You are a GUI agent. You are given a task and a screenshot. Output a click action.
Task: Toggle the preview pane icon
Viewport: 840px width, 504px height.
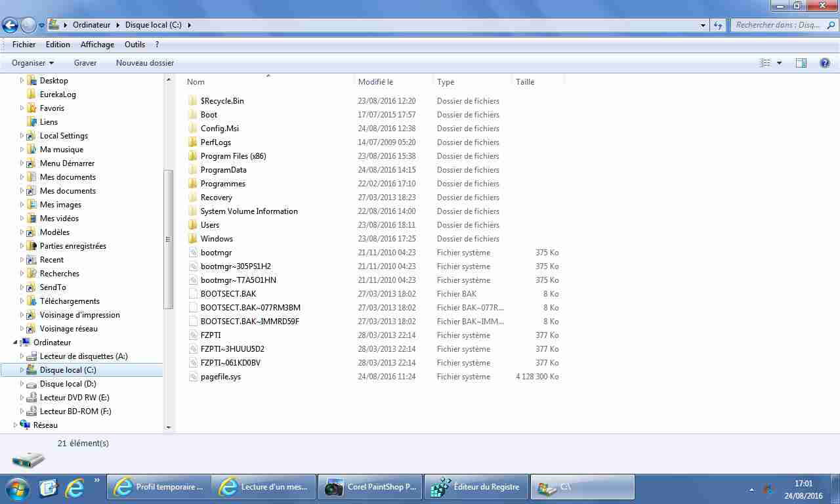801,63
